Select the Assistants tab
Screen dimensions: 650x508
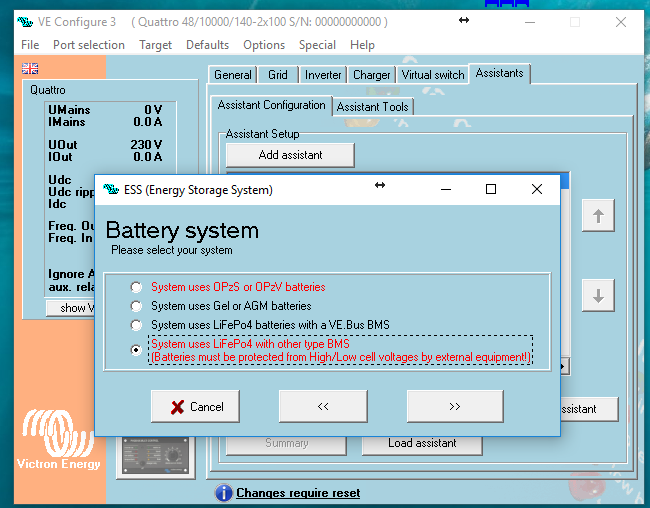500,73
